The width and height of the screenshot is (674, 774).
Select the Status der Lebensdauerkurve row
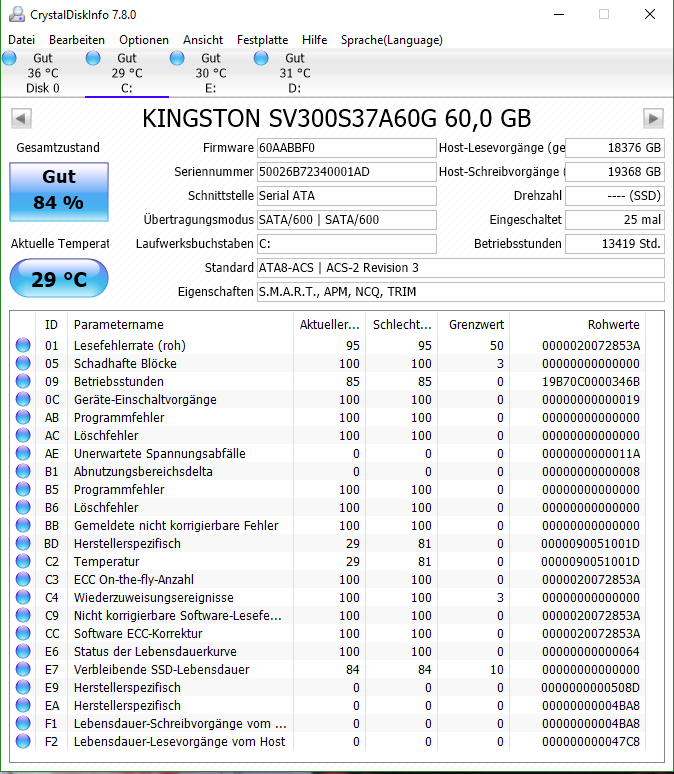(328, 652)
